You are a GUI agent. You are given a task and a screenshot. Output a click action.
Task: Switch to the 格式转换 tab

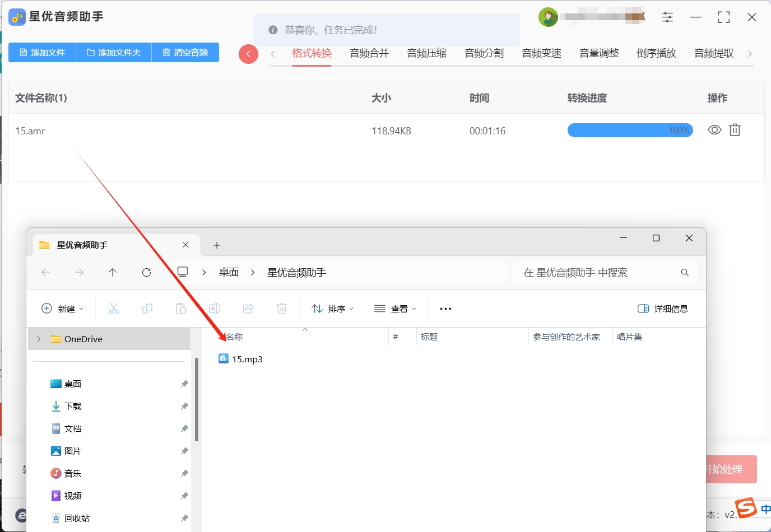coord(312,53)
